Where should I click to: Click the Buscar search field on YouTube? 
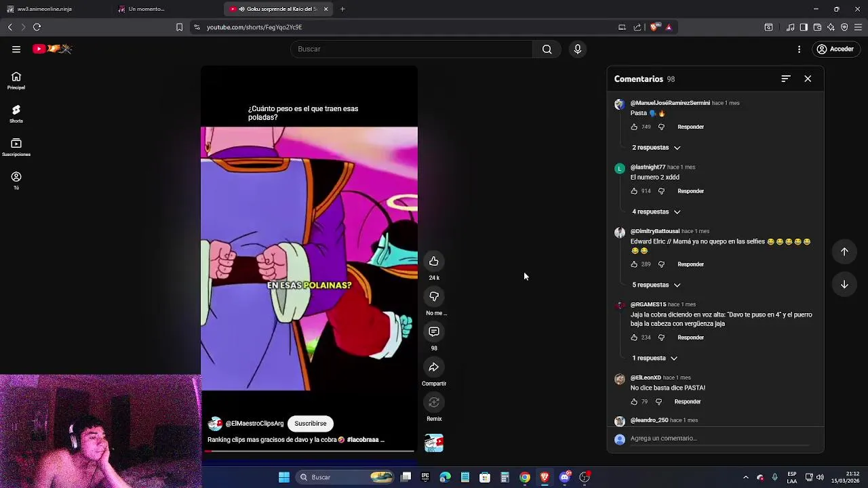pyautogui.click(x=412, y=49)
